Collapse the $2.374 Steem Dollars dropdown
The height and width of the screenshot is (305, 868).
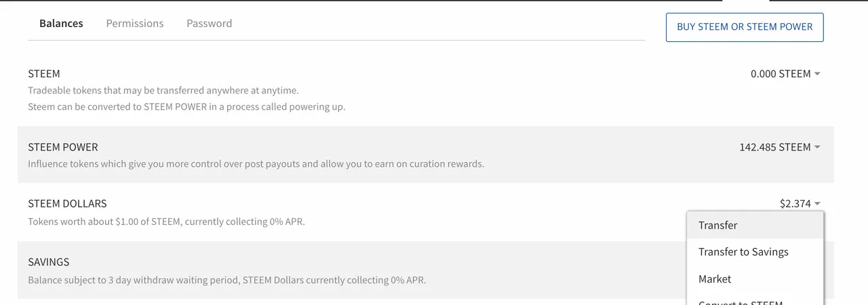pos(800,203)
